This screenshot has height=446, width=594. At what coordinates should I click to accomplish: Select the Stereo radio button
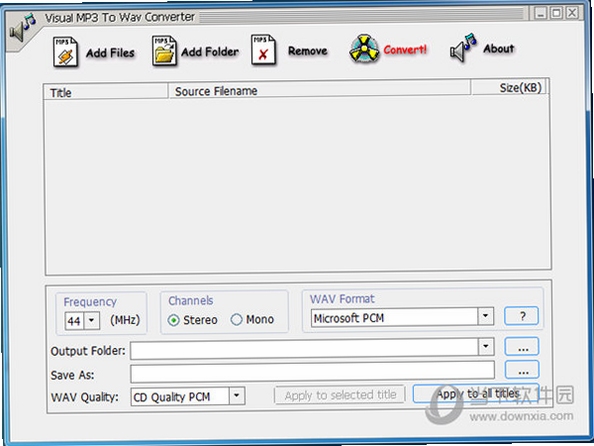pyautogui.click(x=174, y=321)
